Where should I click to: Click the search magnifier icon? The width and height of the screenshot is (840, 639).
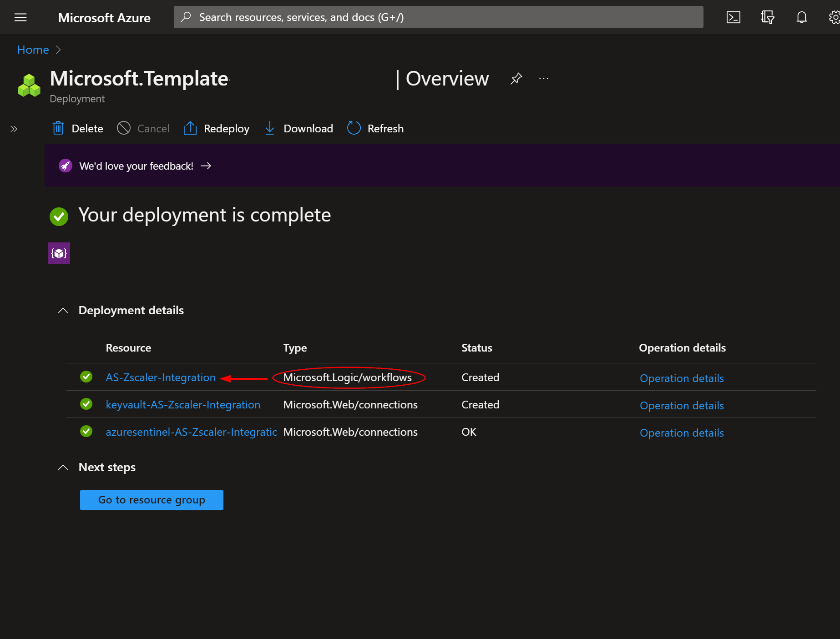coord(186,17)
